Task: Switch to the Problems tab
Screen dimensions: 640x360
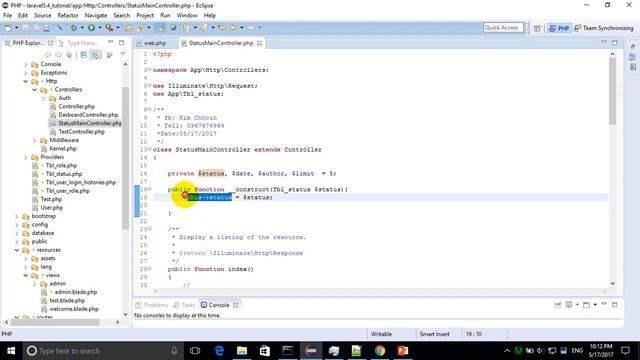Action: [x=151, y=305]
